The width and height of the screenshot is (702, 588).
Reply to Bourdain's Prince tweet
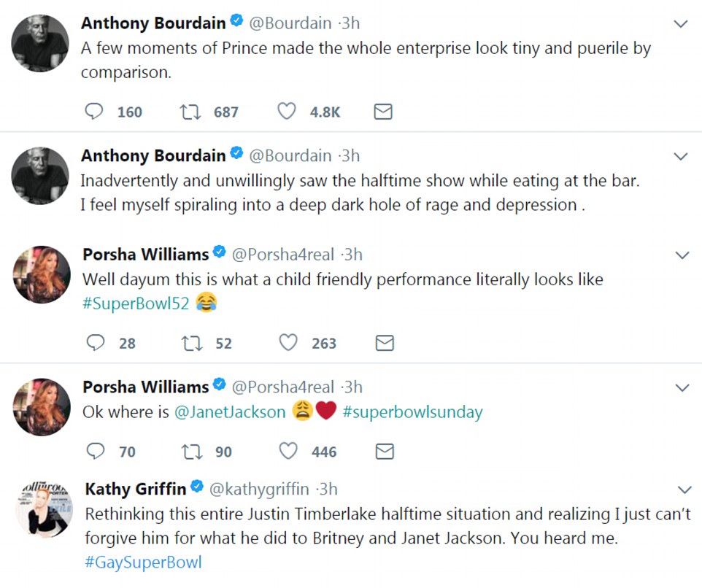coord(95,112)
